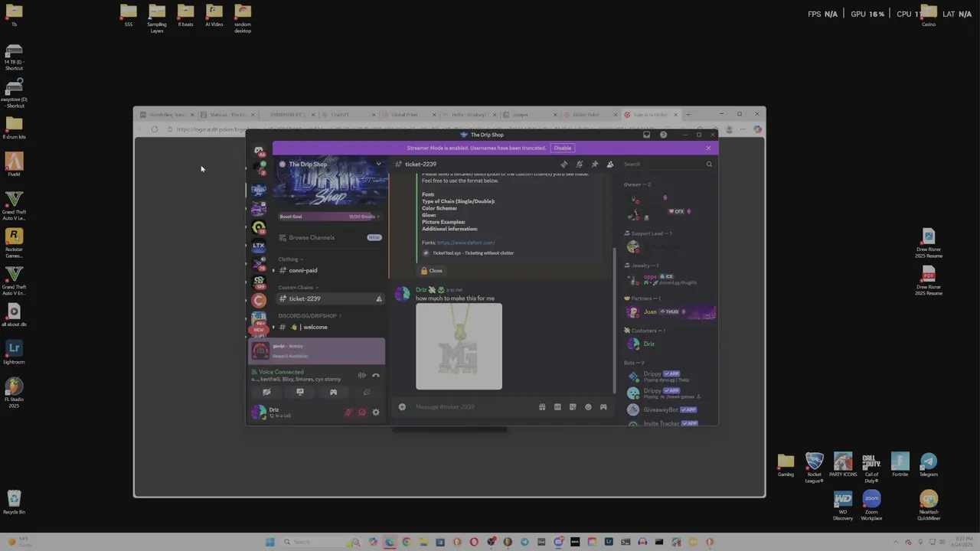Collapse the Custom Chains category
Screen dimensions: 980x551
coord(299,288)
